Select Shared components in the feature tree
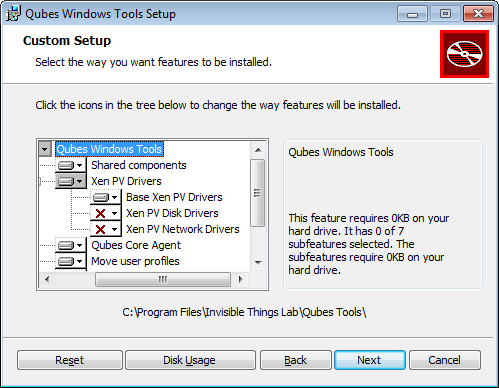Image resolution: width=499 pixels, height=388 pixels. point(139,165)
